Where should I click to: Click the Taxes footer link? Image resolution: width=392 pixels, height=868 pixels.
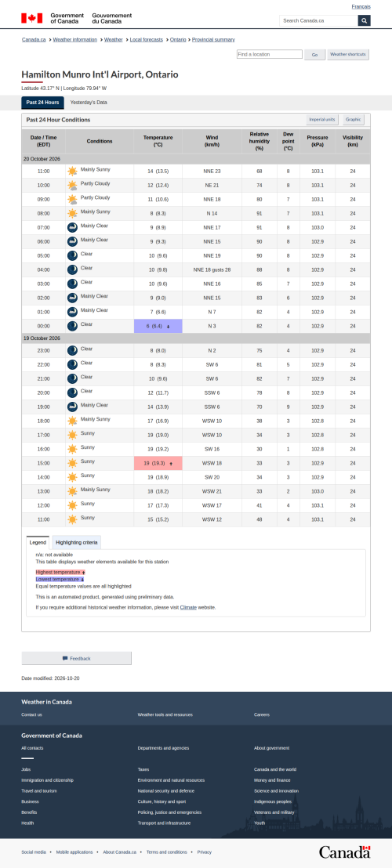point(143,769)
